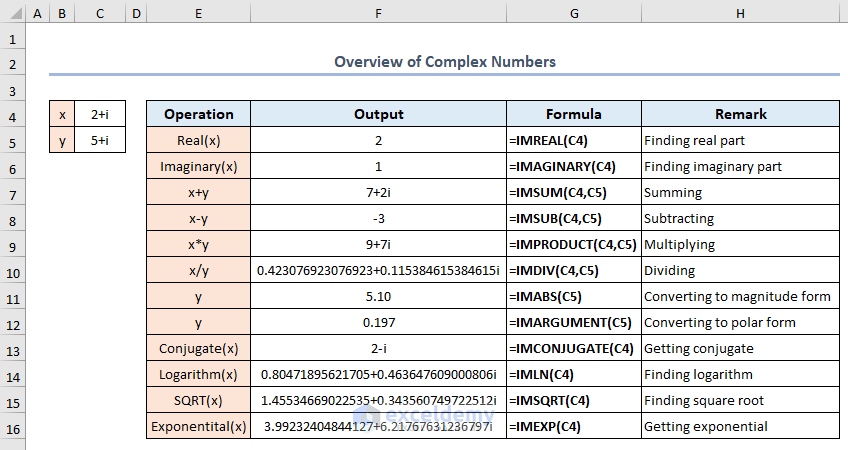Click the =IMCONJUGATE(C4) formula cell
The height and width of the screenshot is (450, 848).
click(574, 348)
